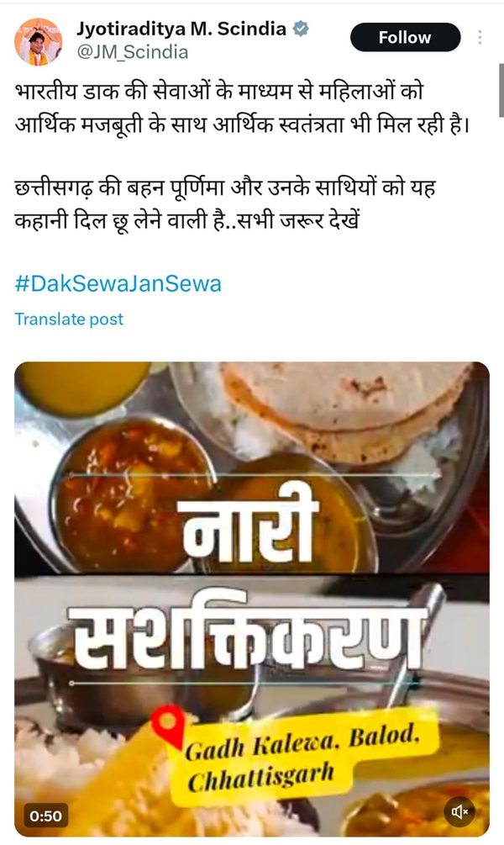
Task: Click the post paragraph starting भारतीय डाक
Action: tap(242, 108)
